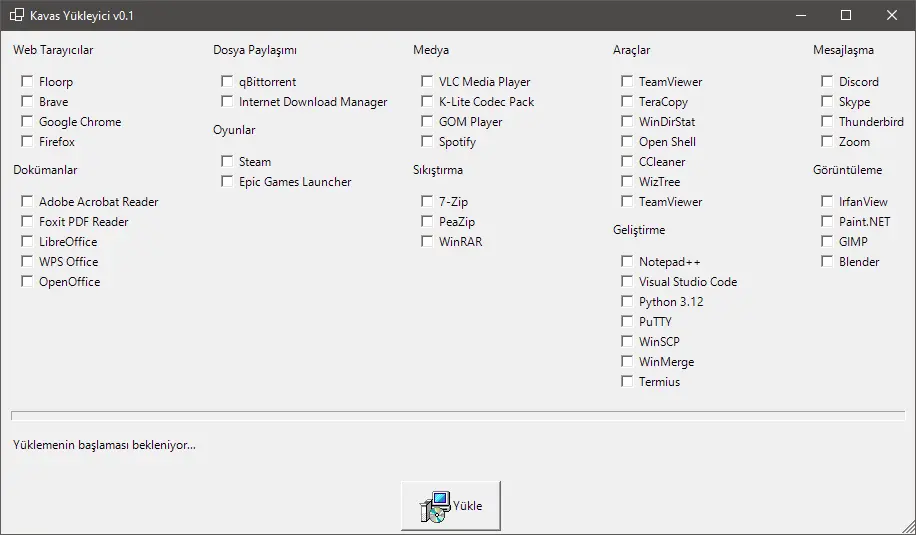Tick WizTree checkbox
Viewport: 916px width, 535px height.
point(627,181)
